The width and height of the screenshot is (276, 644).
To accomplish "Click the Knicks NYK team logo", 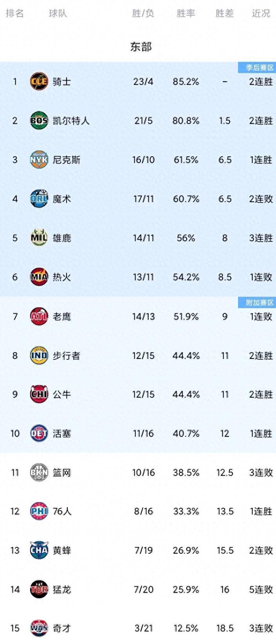I will 39,160.
